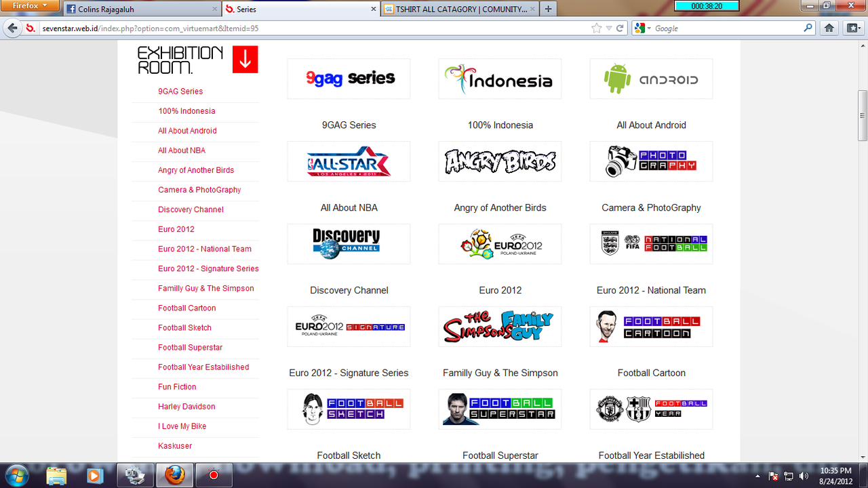
Task: Open the Football Cartoon logo thumbnail
Action: (651, 327)
